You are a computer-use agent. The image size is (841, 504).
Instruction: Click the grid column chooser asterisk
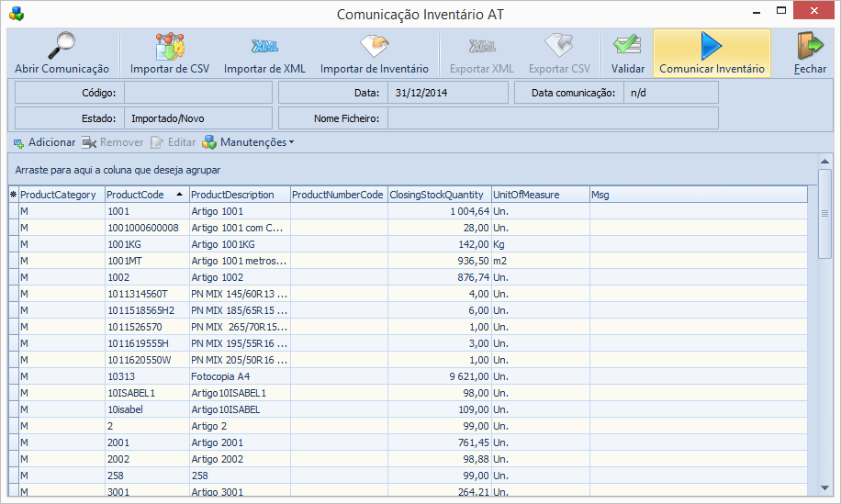point(14,195)
